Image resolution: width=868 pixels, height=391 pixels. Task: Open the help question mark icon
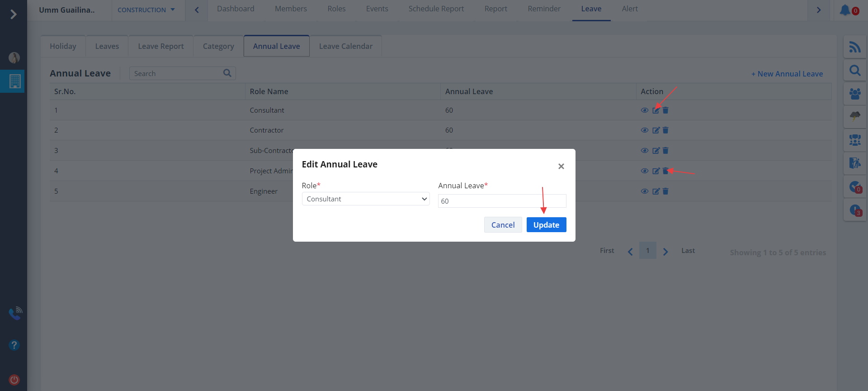click(14, 345)
